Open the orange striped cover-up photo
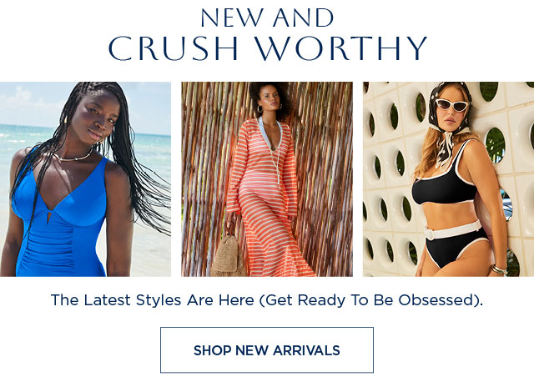Image resolution: width=534 pixels, height=392 pixels. click(x=267, y=179)
